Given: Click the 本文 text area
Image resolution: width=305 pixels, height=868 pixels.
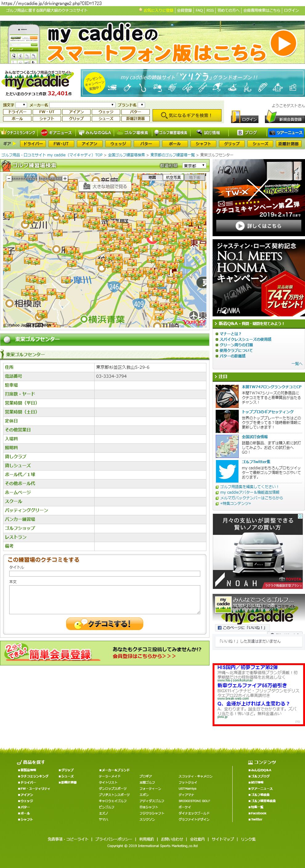Looking at the screenshot, I should click(105, 599).
